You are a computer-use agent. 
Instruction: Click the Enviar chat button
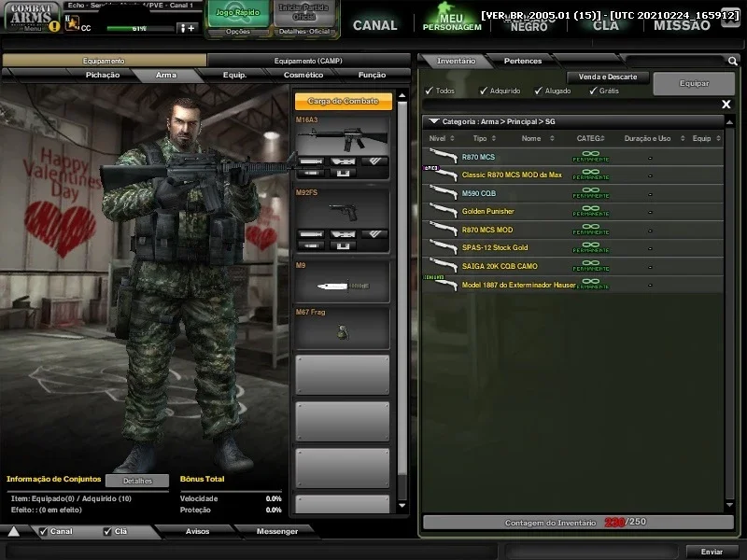[x=712, y=552]
